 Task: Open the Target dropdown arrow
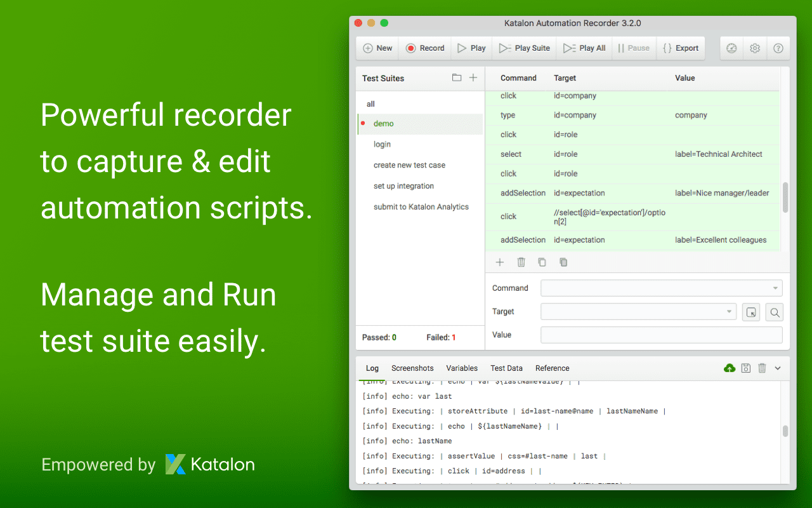point(730,311)
